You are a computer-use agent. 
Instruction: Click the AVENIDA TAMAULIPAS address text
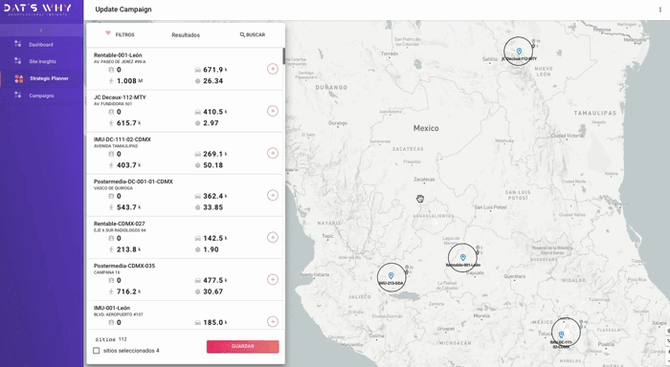coord(116,146)
